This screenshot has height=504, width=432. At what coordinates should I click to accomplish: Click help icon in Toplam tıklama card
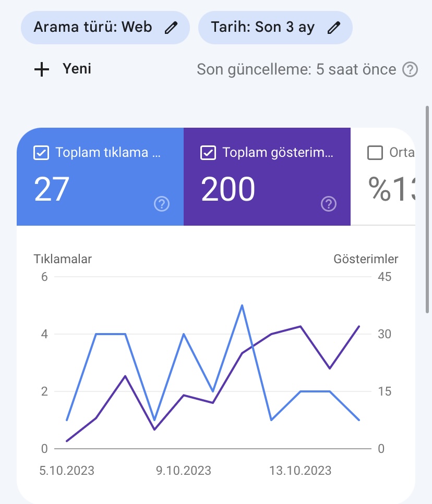pyautogui.click(x=162, y=204)
